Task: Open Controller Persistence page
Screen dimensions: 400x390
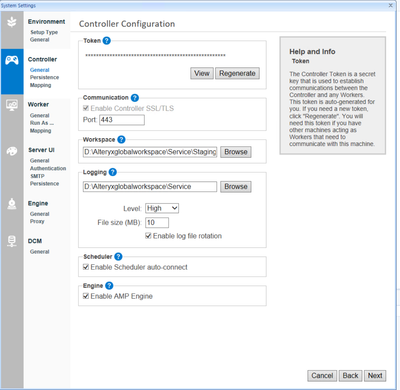Action: (x=44, y=77)
